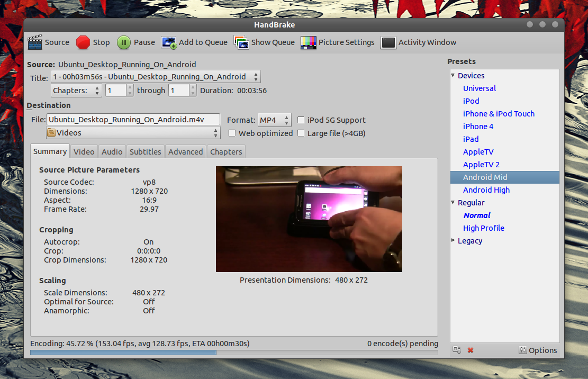Open the Activity Window terminal icon
This screenshot has width=588, height=379.
click(388, 42)
